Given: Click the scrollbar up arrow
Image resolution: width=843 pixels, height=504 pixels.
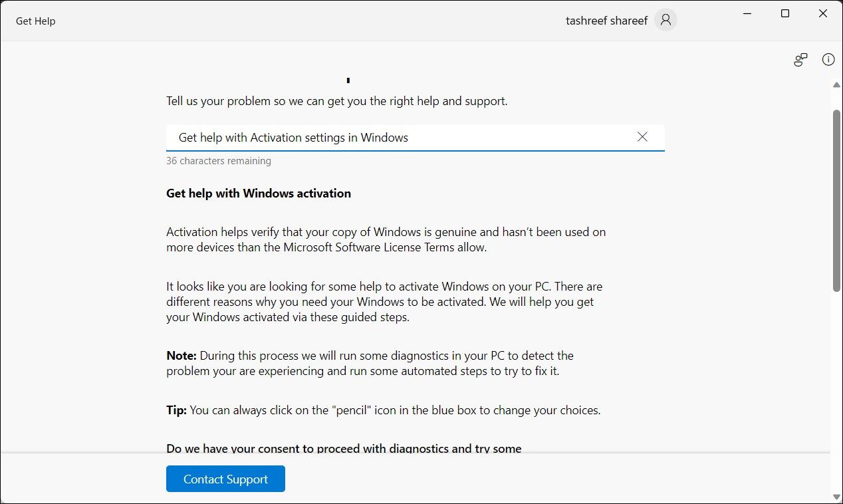Looking at the screenshot, I should [x=837, y=84].
